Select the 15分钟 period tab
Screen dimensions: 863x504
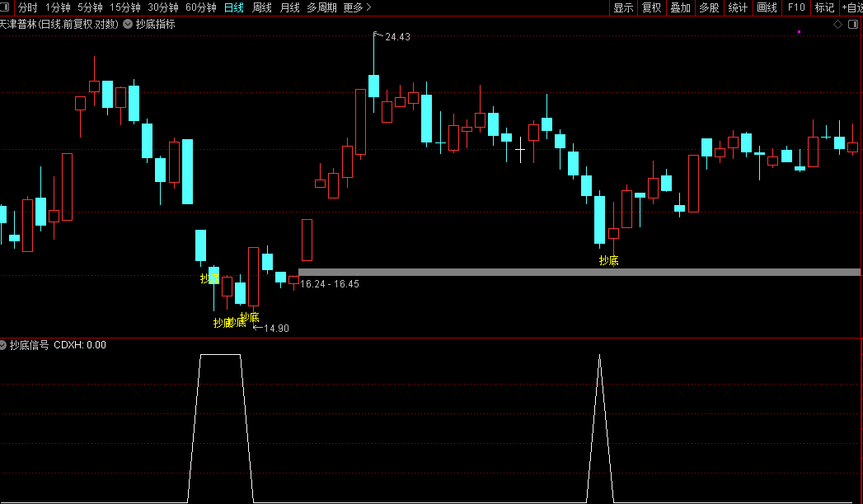(x=125, y=7)
